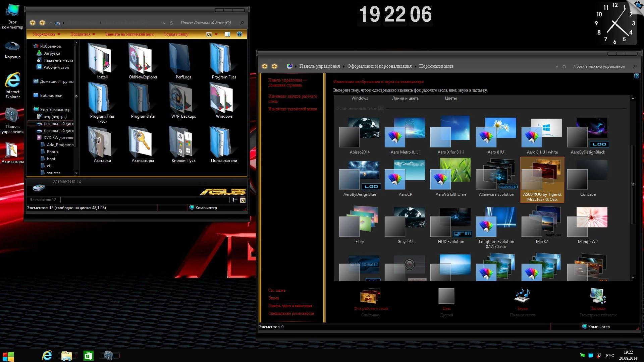
Task: Apply the Alienware Evolution theme
Action: [496, 178]
